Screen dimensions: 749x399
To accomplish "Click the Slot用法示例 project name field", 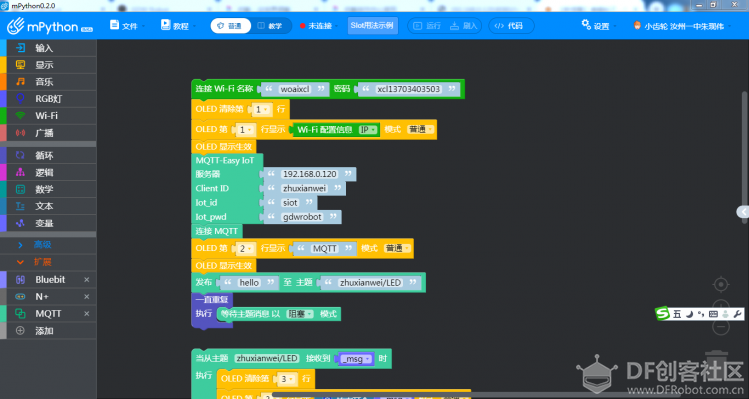I will 372,25.
